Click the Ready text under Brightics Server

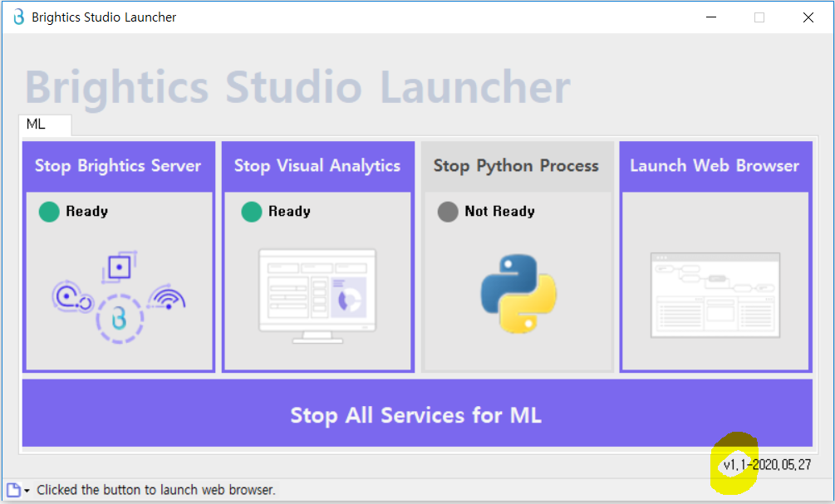pyautogui.click(x=86, y=211)
